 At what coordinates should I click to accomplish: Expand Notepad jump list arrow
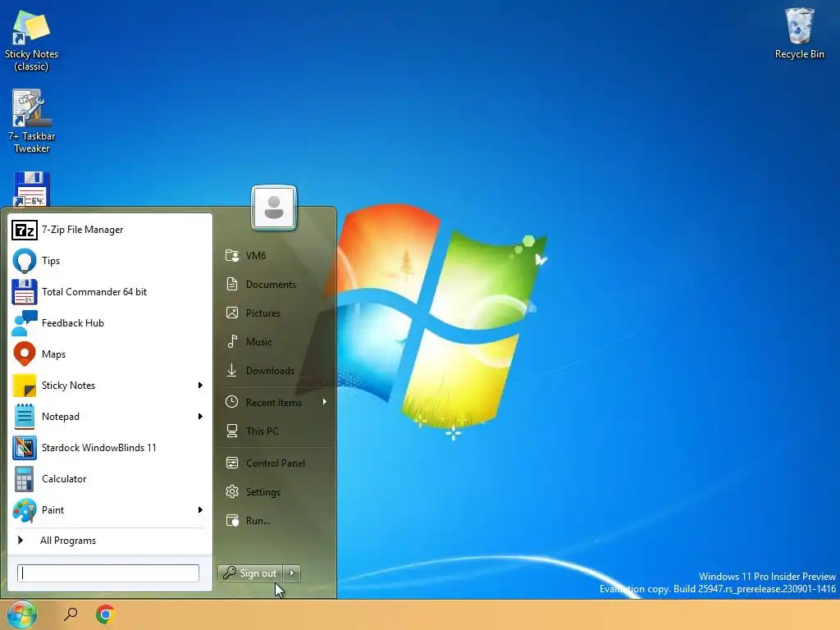pos(200,416)
